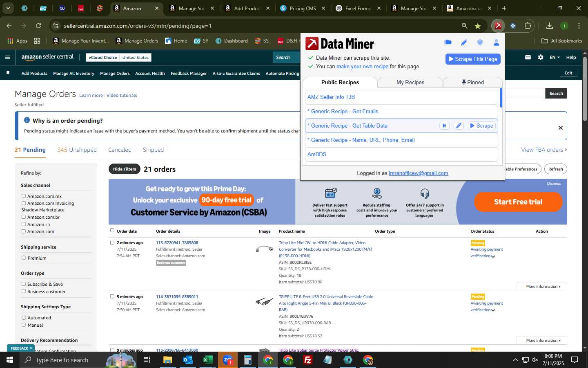Open the vCloud Choice United States marketplace switcher
The height and width of the screenshot is (368, 588).
(119, 58)
